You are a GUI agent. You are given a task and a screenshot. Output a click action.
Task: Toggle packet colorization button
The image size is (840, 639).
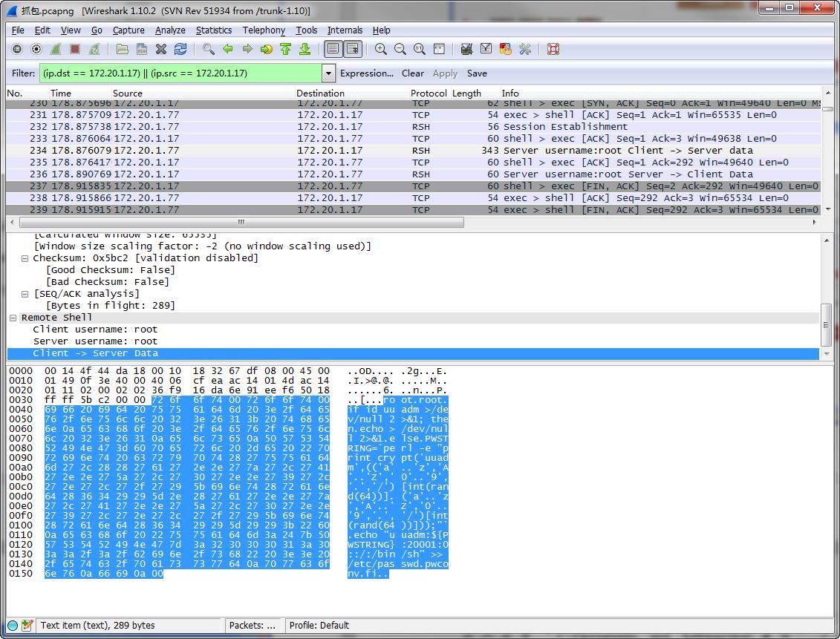333,49
